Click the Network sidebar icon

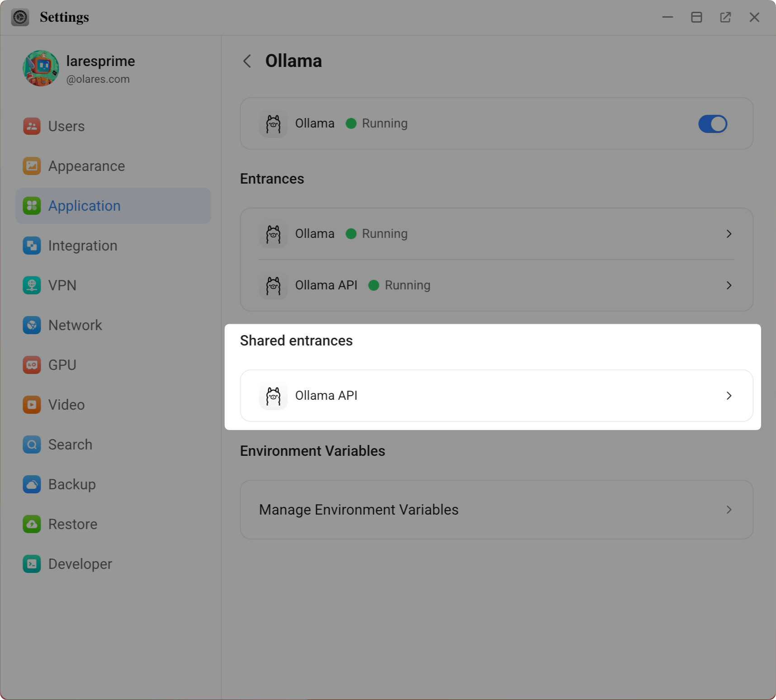32,325
